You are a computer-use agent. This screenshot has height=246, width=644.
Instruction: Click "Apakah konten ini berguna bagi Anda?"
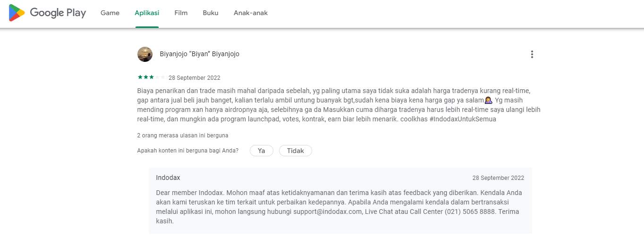[188, 151]
